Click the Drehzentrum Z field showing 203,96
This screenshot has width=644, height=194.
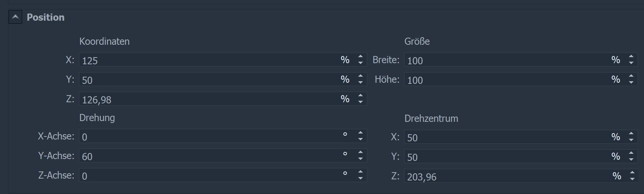pyautogui.click(x=504, y=176)
